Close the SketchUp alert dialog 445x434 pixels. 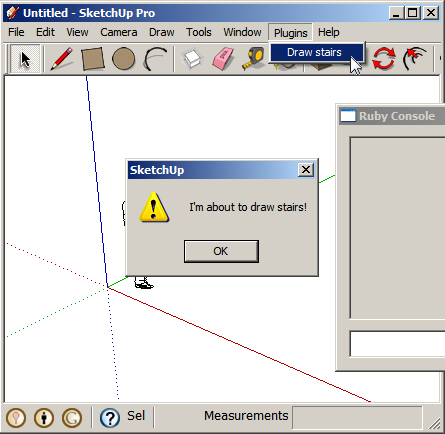(306, 170)
